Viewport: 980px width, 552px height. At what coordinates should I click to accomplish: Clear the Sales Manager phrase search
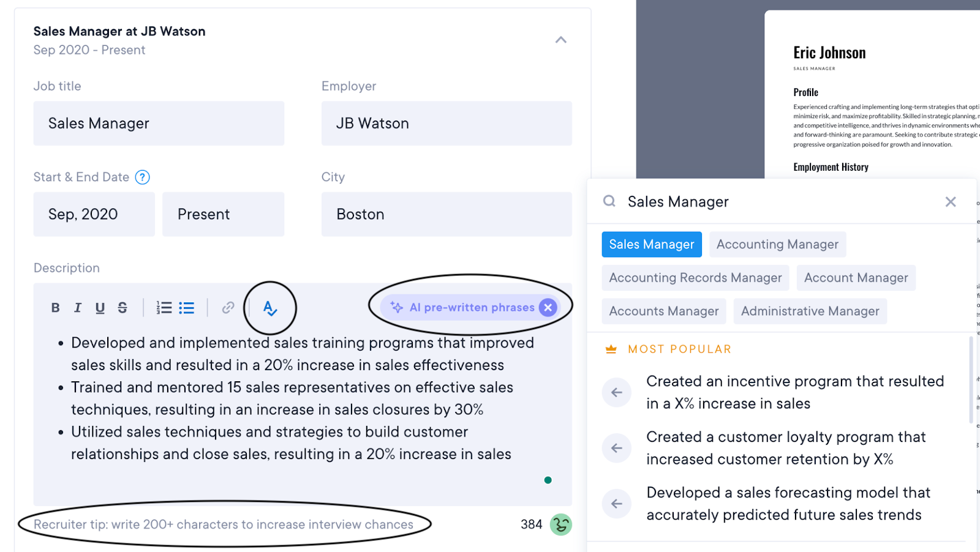pos(950,202)
